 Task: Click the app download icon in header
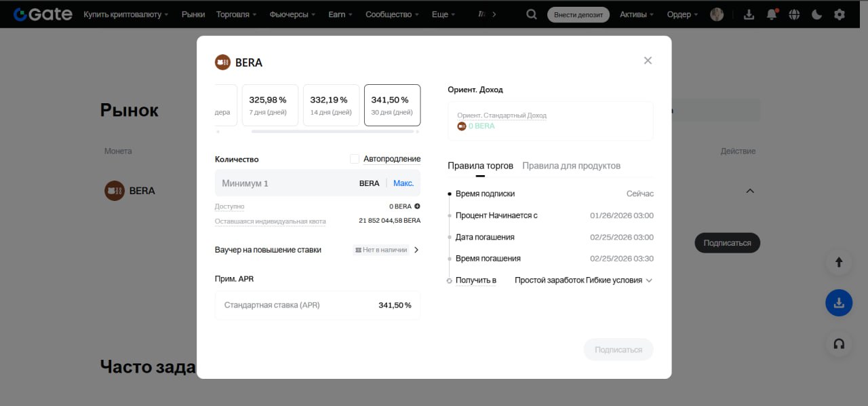click(749, 13)
